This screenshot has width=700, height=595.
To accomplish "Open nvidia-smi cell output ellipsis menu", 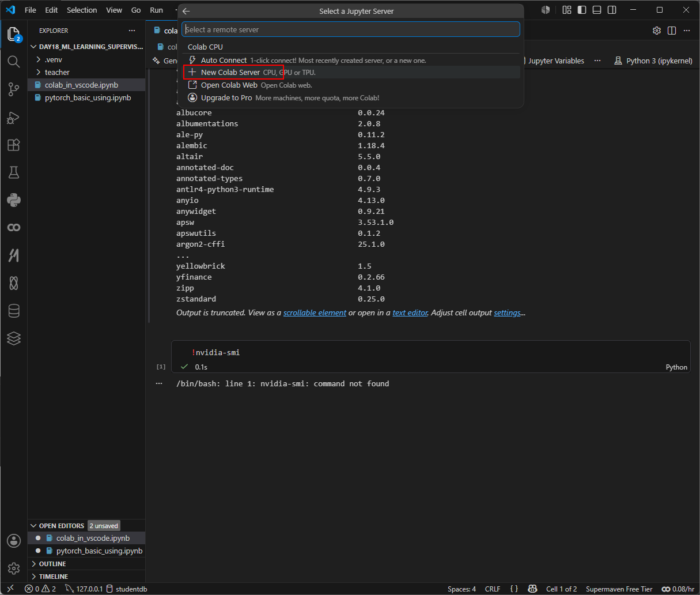I will pos(159,383).
